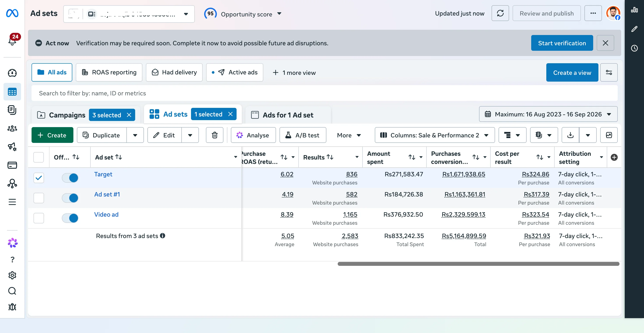Select the ROAS reporting view
The width and height of the screenshot is (644, 333).
click(x=109, y=72)
